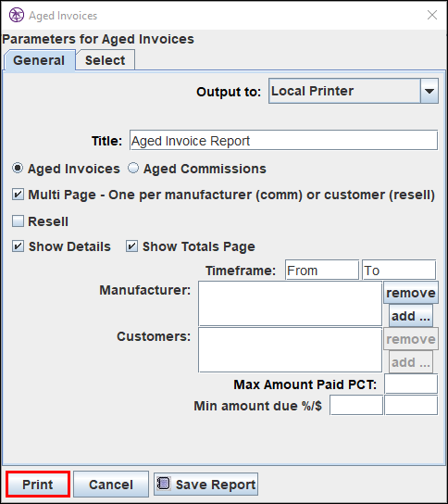Click the Timeframe From field
448x504 pixels.
322,270
